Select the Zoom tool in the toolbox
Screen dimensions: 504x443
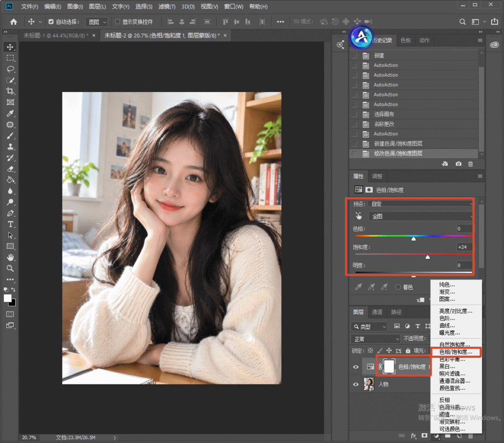[10, 268]
